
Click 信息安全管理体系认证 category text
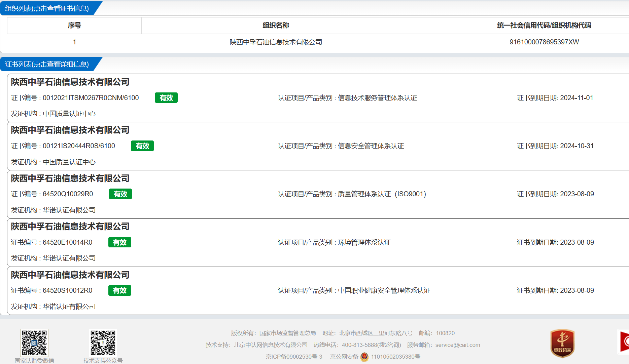click(371, 146)
